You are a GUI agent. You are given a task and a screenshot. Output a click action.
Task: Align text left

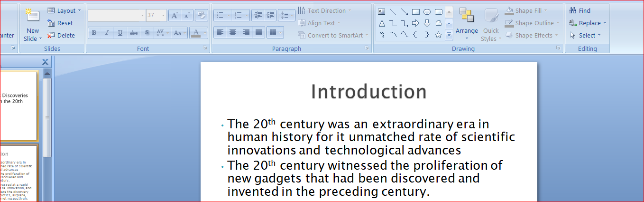click(x=220, y=32)
